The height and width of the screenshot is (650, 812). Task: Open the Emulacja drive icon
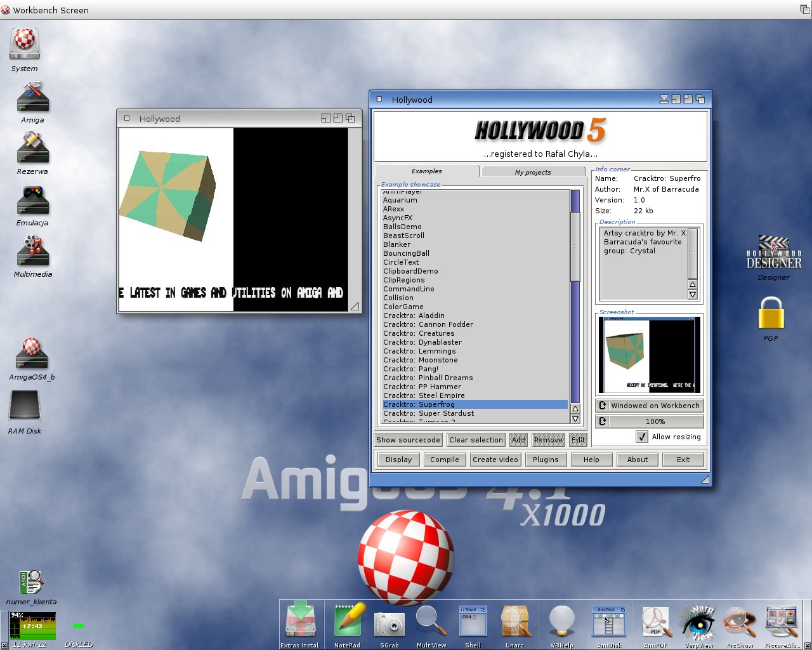coord(32,201)
